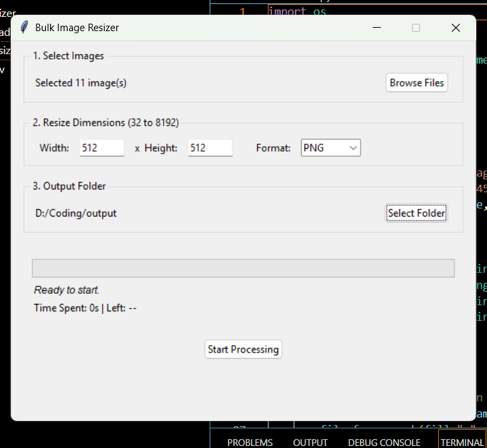This screenshot has width=487, height=448.
Task: Click the '1. Select Images' group label
Action: [x=68, y=56]
